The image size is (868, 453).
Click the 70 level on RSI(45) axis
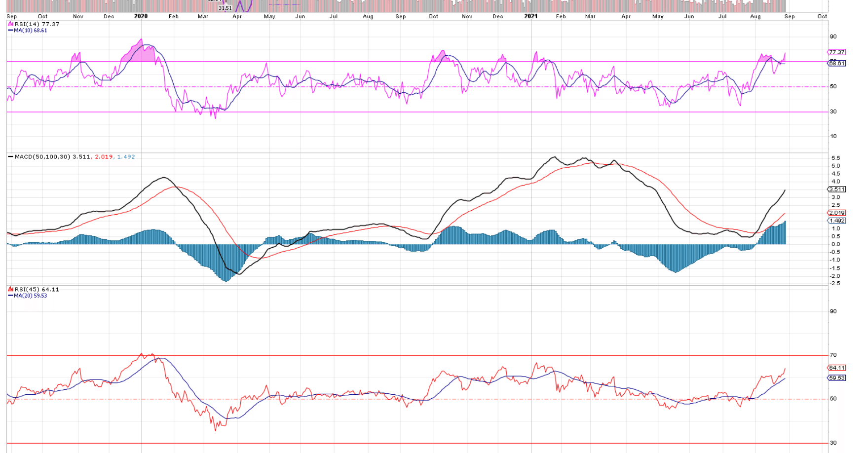[x=833, y=355]
